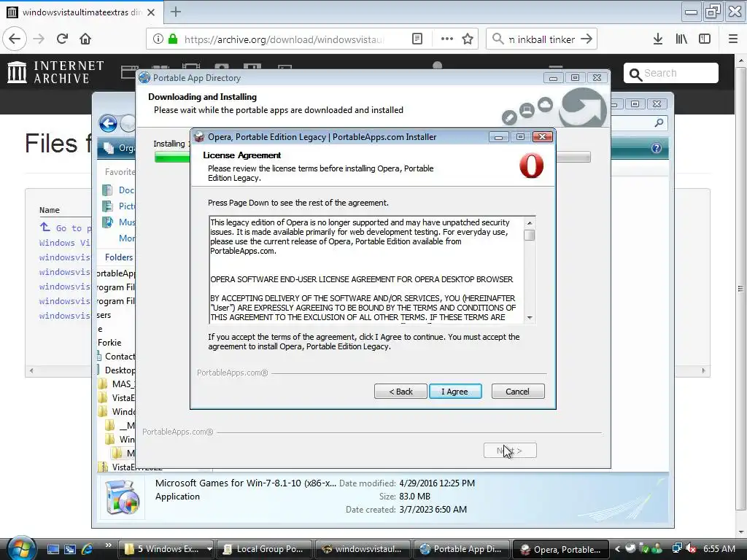Viewport: 747px width, 560px height.
Task: Click the Internet Archive search field
Action: click(x=671, y=73)
